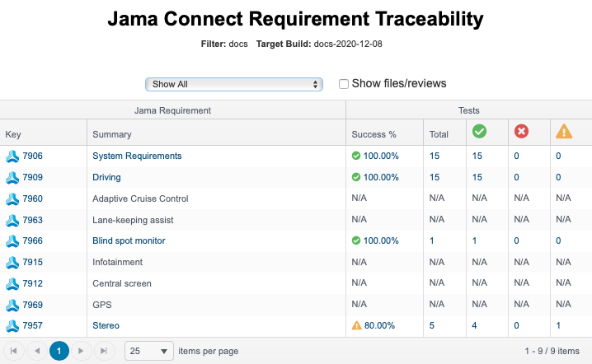The height and width of the screenshot is (364, 592).
Task: Go to the last page of results
Action: point(104,351)
